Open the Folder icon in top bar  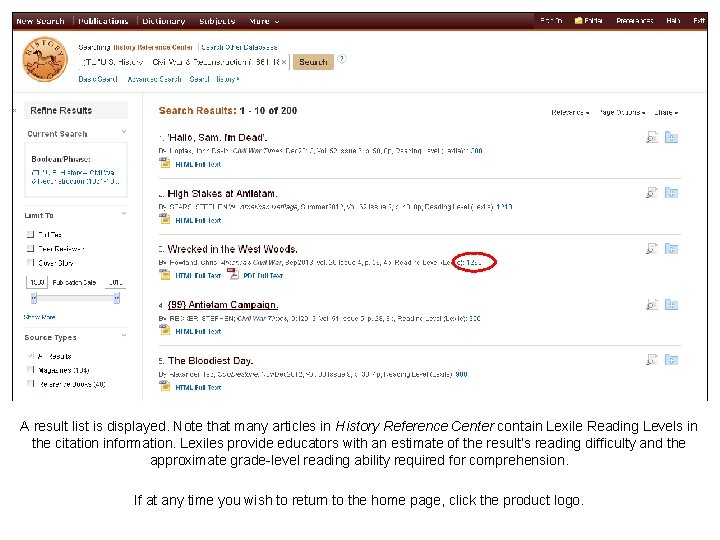tap(579, 21)
